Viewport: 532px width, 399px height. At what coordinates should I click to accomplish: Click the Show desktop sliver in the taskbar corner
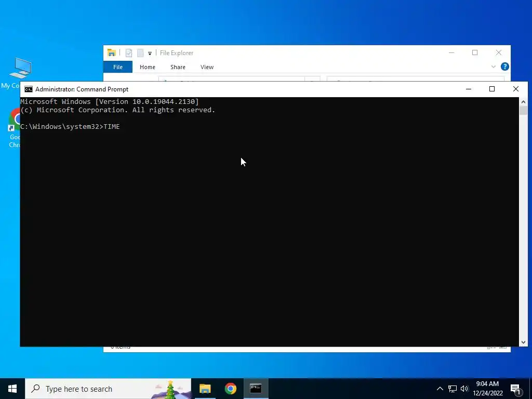530,389
